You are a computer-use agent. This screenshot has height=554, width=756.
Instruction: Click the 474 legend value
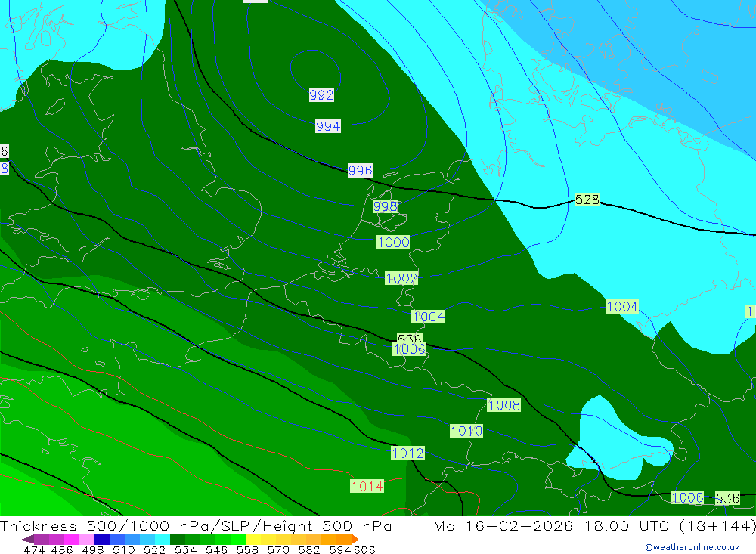point(35,550)
